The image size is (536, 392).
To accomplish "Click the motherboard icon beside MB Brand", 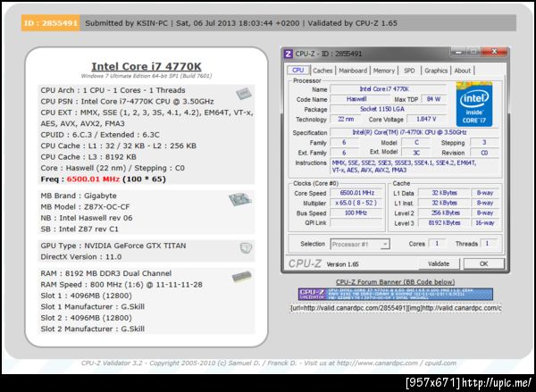I will pyautogui.click(x=240, y=199).
